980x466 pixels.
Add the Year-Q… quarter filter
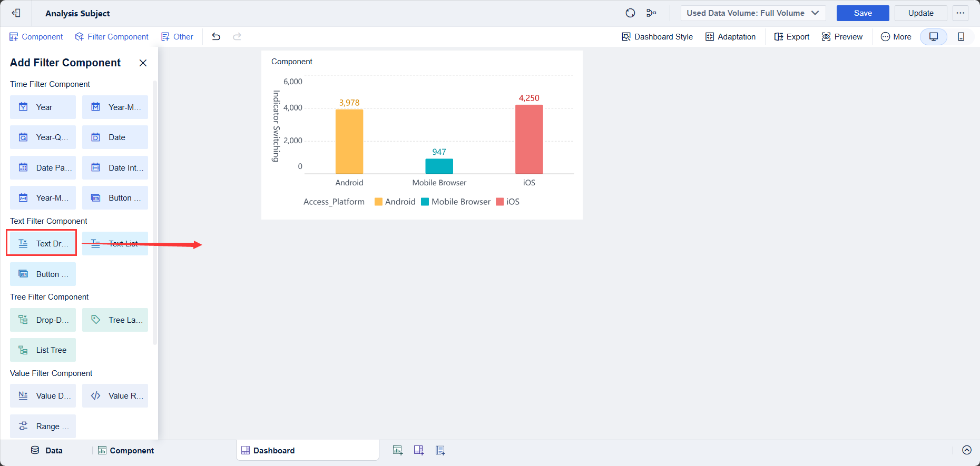[x=43, y=137]
